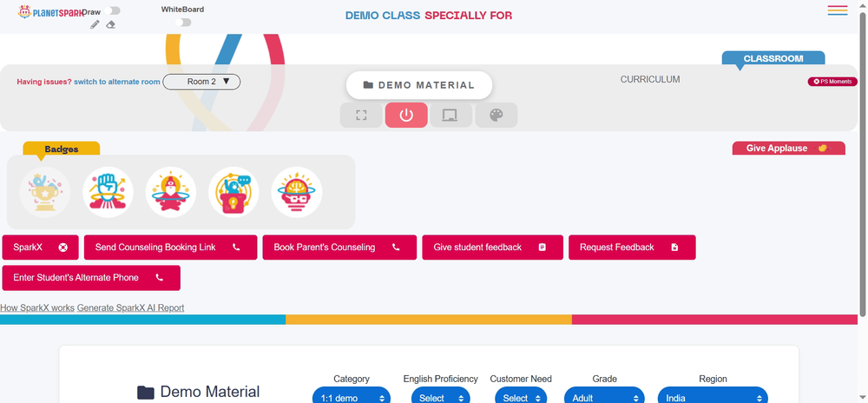868x403 pixels.
Task: Open the color palette icon button
Action: pyautogui.click(x=496, y=116)
